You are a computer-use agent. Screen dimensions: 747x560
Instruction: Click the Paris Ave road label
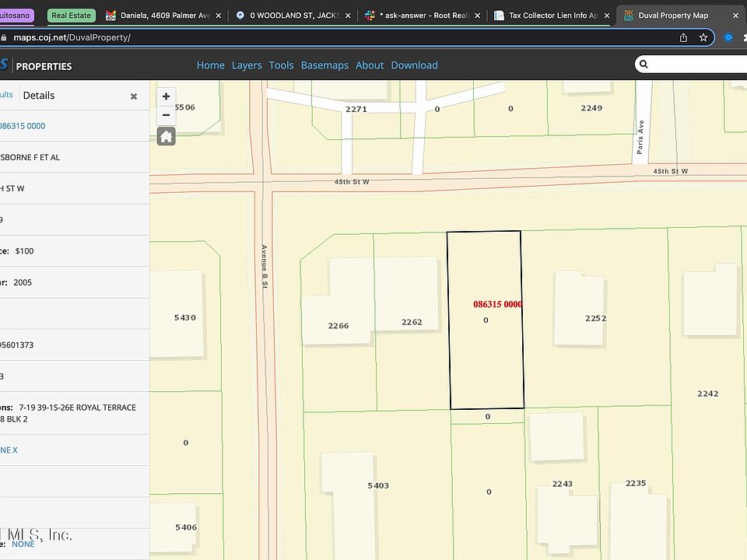pos(640,137)
